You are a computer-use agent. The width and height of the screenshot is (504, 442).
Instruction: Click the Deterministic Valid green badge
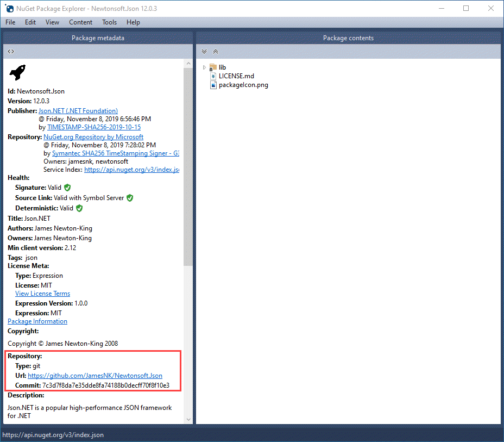79,208
